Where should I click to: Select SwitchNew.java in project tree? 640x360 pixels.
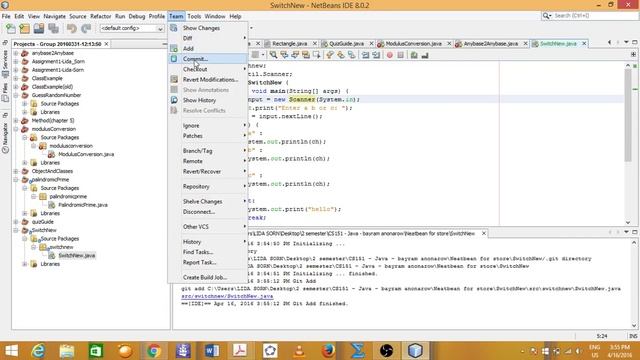(x=77, y=256)
